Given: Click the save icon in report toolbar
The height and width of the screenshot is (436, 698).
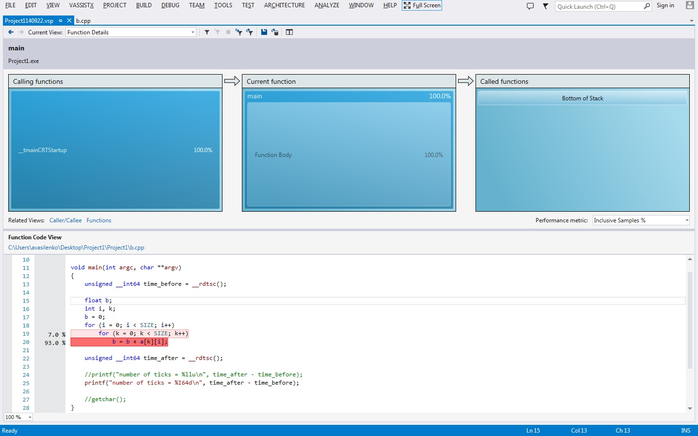Looking at the screenshot, I should (x=264, y=32).
